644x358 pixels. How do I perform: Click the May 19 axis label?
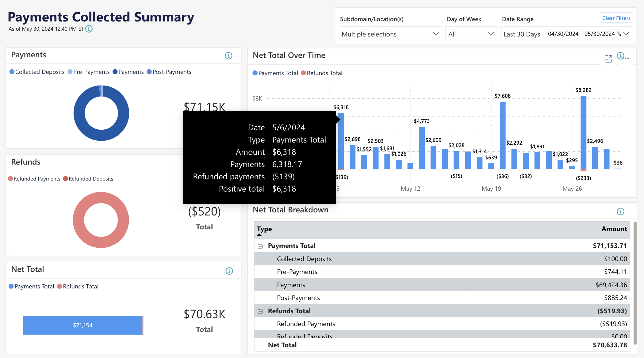(x=491, y=189)
